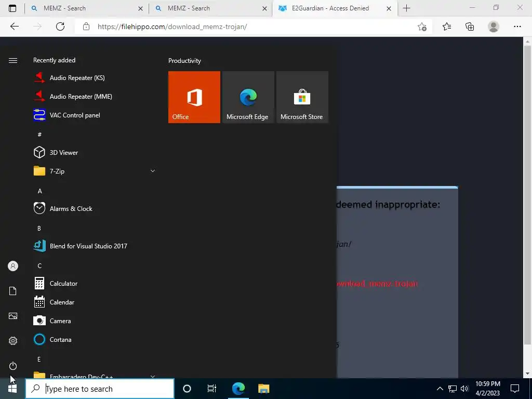This screenshot has width=532, height=399.
Task: Launch 3D Viewer app
Action: tap(95, 152)
